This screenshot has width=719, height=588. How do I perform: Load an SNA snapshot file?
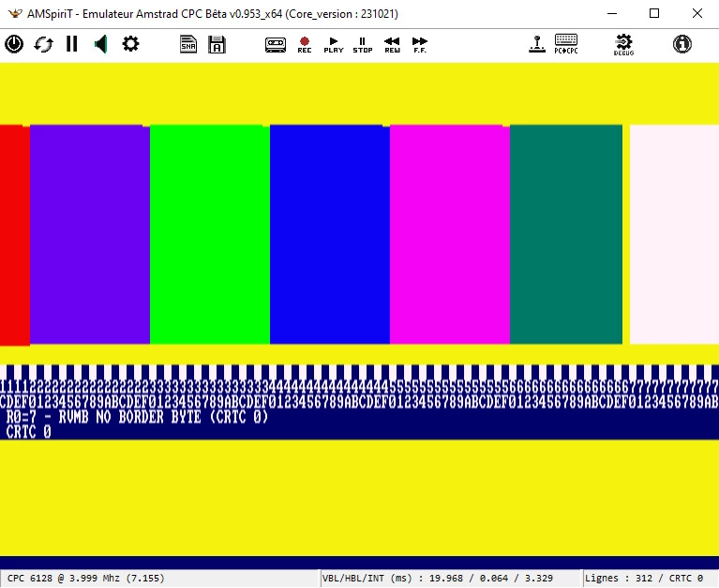(188, 44)
